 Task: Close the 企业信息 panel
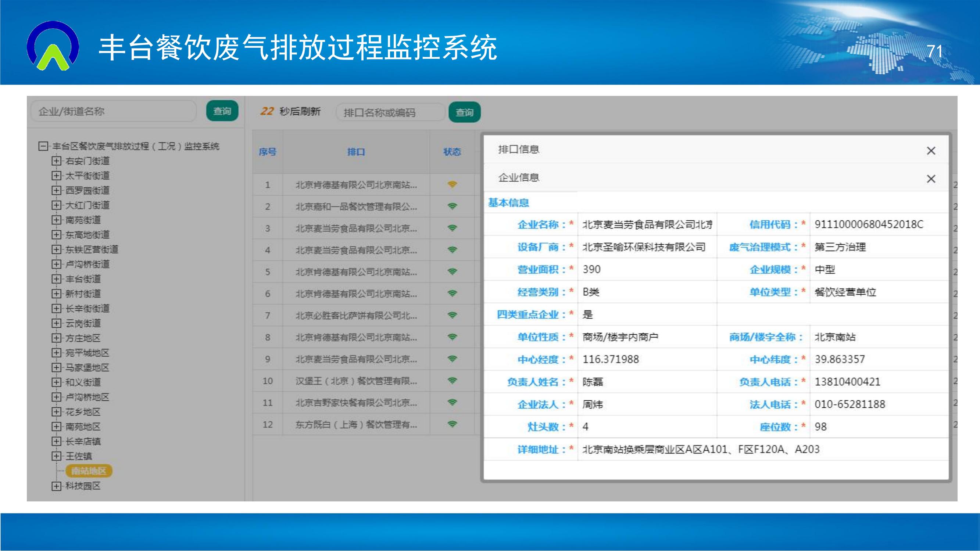[931, 179]
